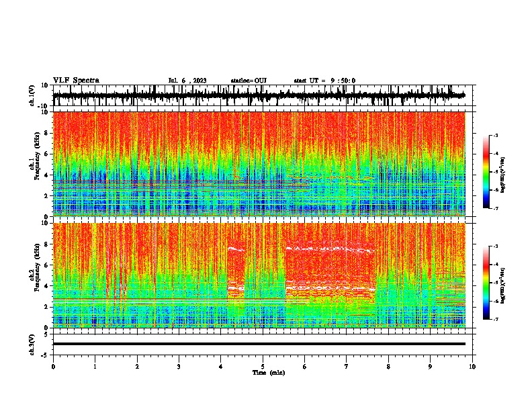Click the "start UT = 9:50:0" text

(324, 81)
